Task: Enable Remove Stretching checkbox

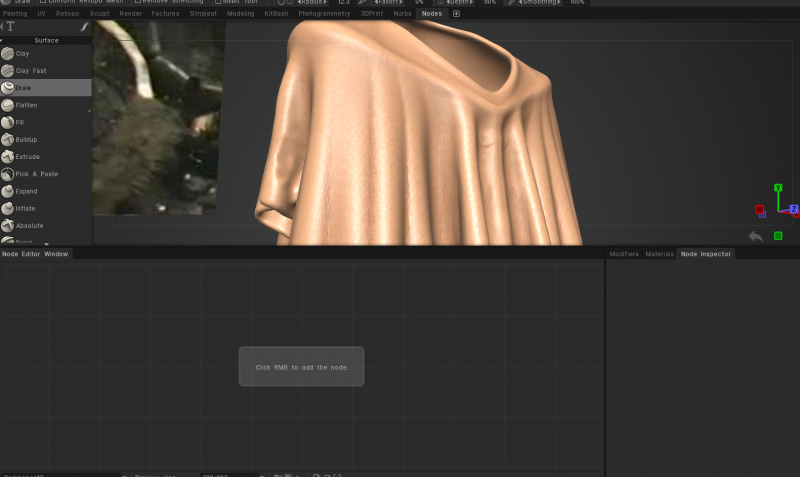Action: (x=138, y=2)
